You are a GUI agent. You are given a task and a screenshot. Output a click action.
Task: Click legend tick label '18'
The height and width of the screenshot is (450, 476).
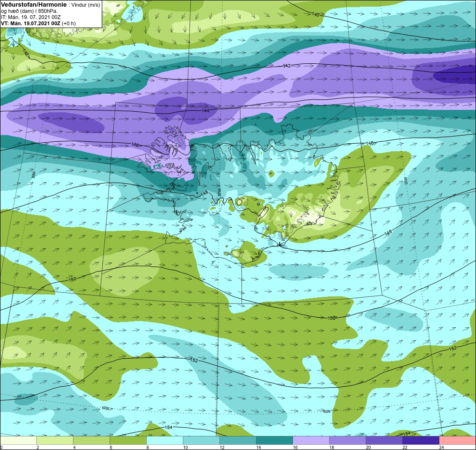point(331,447)
